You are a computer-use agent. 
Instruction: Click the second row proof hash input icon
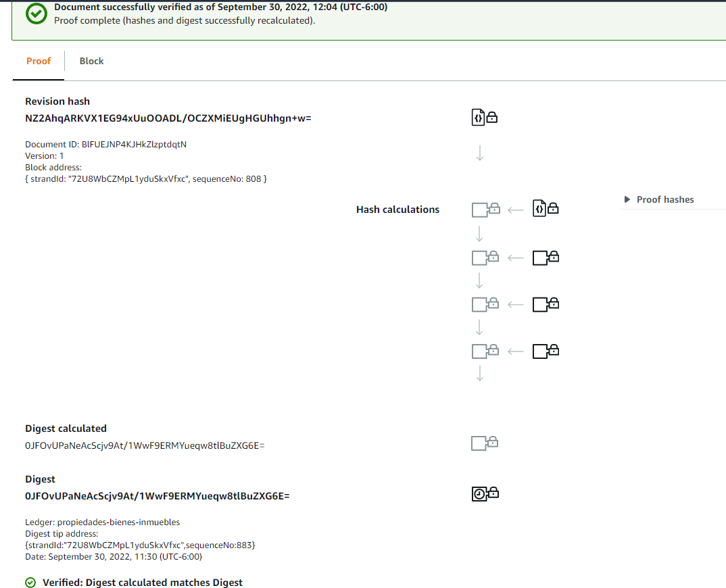tap(546, 257)
